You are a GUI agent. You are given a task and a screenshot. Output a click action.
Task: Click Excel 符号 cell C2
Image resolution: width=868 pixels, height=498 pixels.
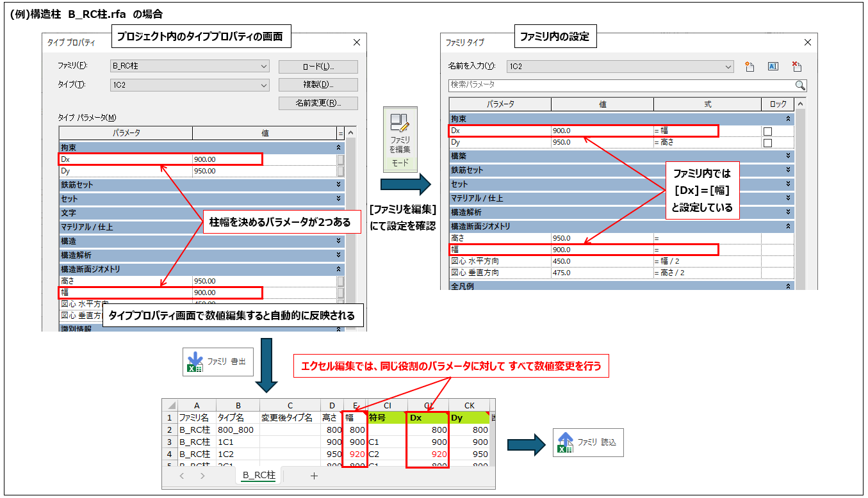[388, 454]
